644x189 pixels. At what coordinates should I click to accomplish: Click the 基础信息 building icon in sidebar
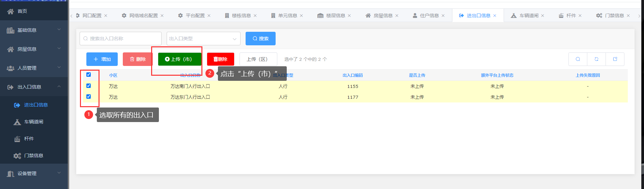click(x=10, y=30)
